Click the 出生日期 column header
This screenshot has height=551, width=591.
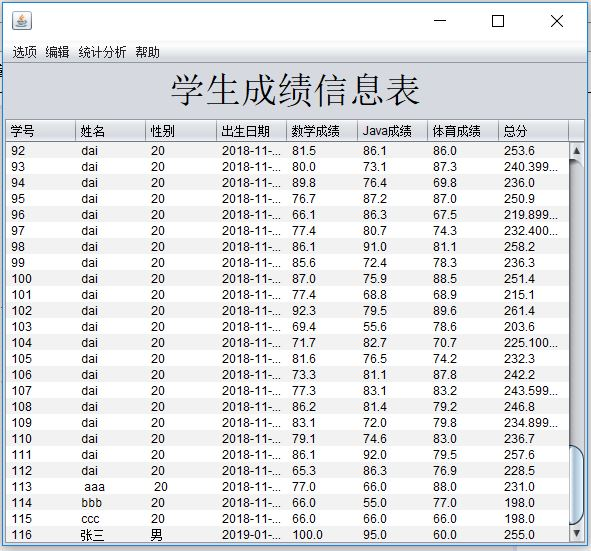tap(251, 131)
